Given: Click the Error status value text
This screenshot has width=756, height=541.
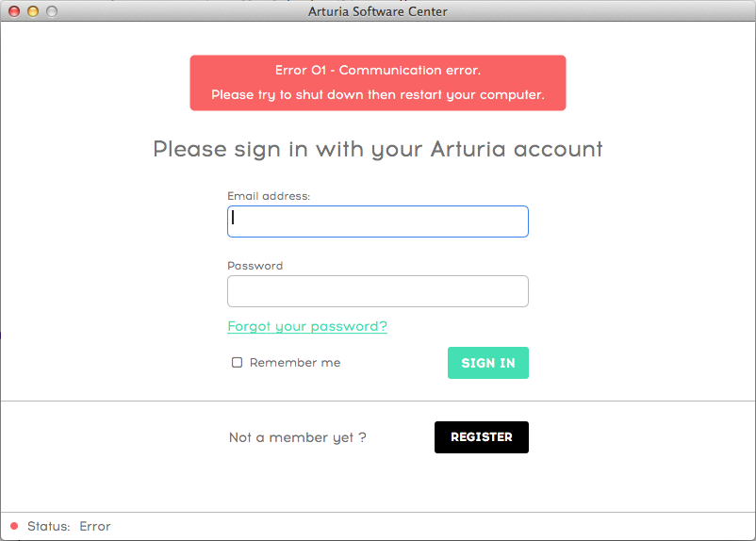Looking at the screenshot, I should click(x=95, y=526).
